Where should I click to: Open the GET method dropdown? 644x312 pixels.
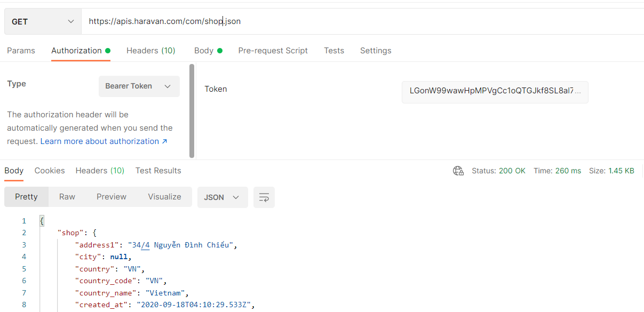click(43, 21)
